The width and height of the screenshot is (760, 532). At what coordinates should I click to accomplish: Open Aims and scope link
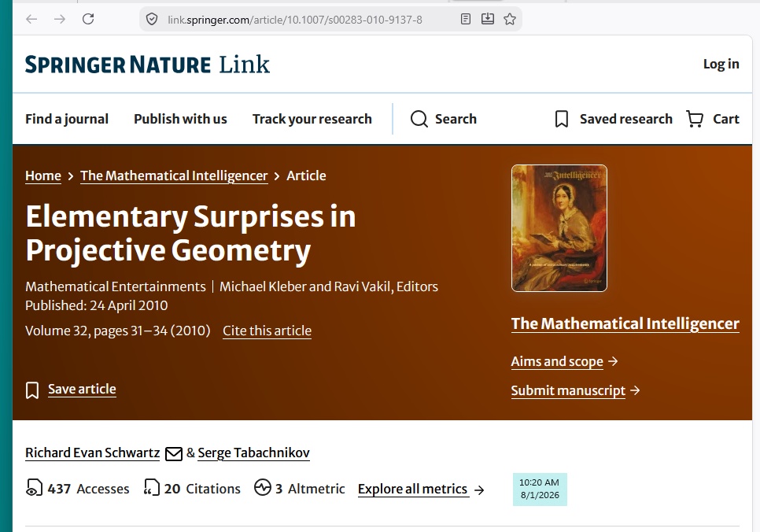pyautogui.click(x=557, y=362)
